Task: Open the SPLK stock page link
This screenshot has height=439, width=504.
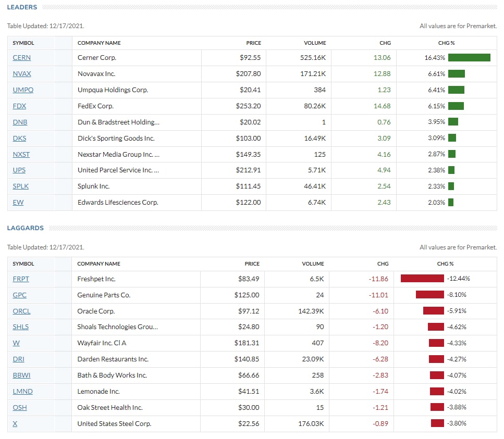Action: [x=20, y=186]
